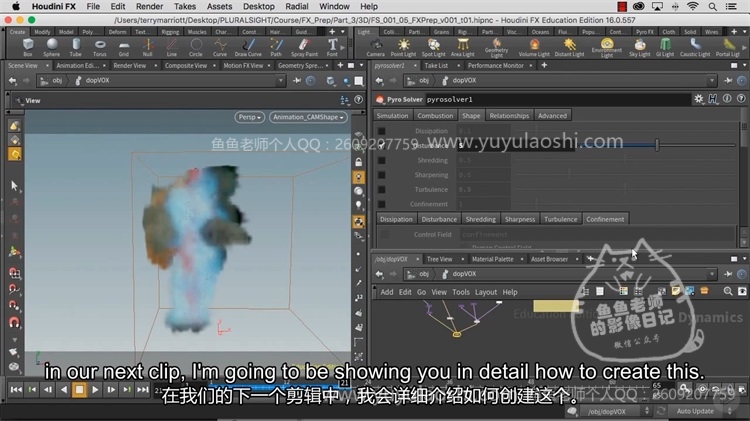Image resolution: width=750 pixels, height=421 pixels.
Task: Open the Render View pane tab
Action: (x=130, y=66)
